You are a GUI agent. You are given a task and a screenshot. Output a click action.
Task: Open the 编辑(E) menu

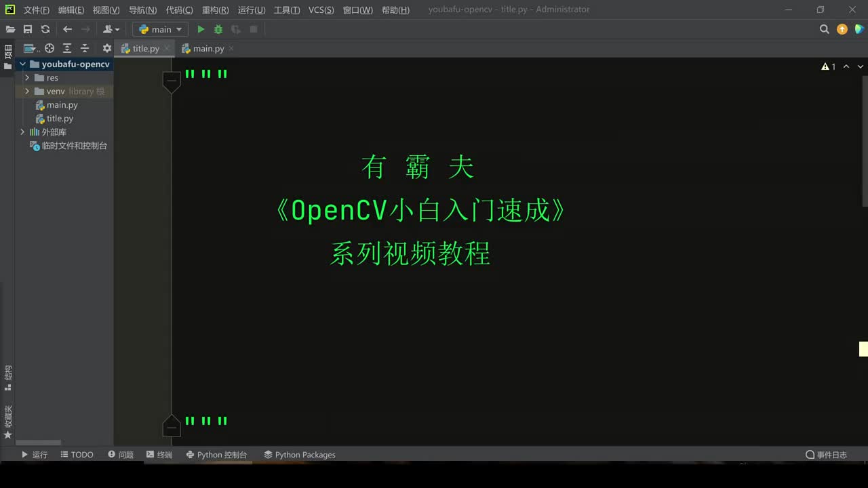click(71, 9)
